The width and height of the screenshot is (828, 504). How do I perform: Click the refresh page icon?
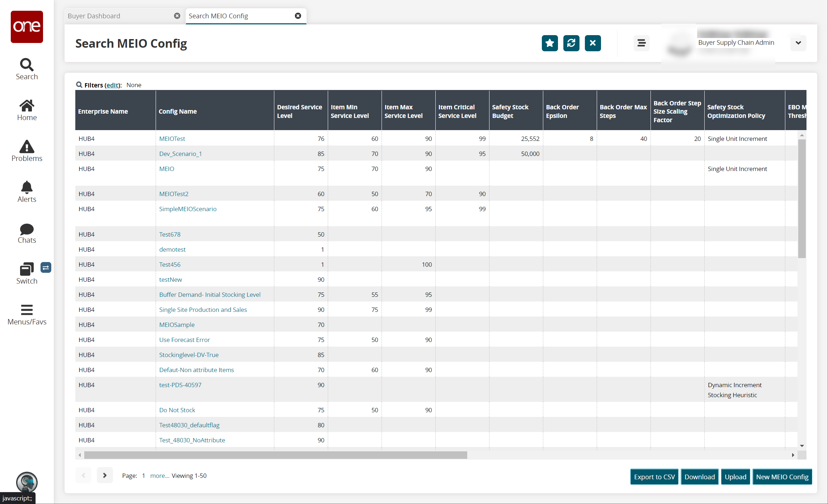[571, 43]
